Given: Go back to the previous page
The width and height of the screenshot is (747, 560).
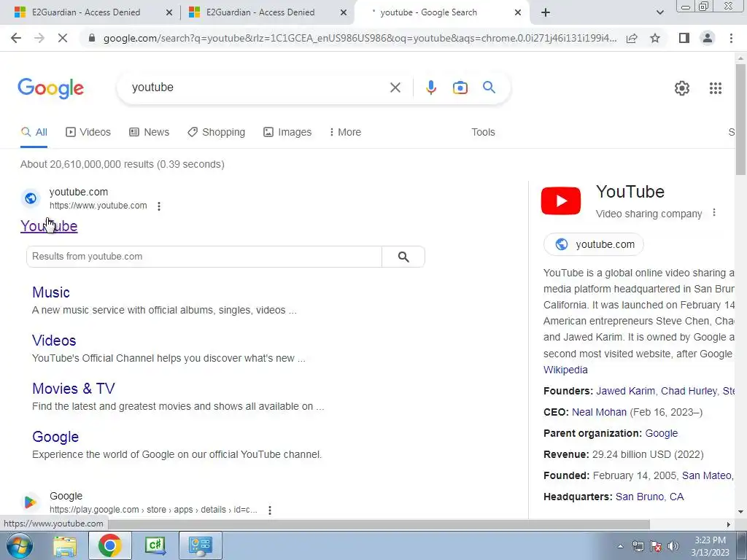Looking at the screenshot, I should pyautogui.click(x=16, y=38).
